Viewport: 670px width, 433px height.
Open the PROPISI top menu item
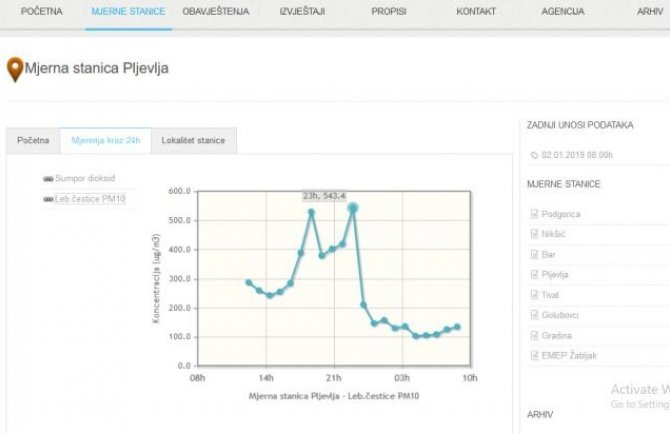[388, 12]
